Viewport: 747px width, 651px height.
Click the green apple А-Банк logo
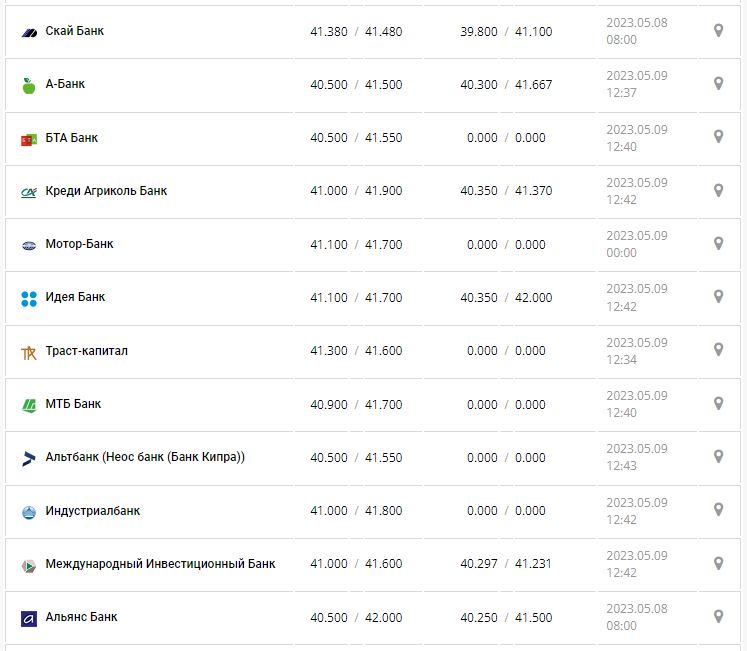coord(28,85)
